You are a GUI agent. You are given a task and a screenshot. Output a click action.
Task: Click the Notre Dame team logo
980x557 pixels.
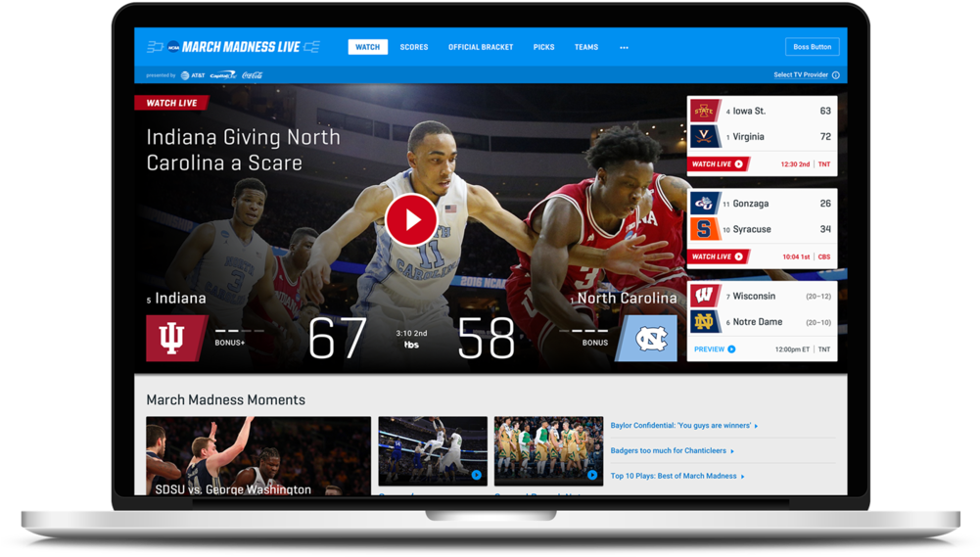(x=704, y=321)
